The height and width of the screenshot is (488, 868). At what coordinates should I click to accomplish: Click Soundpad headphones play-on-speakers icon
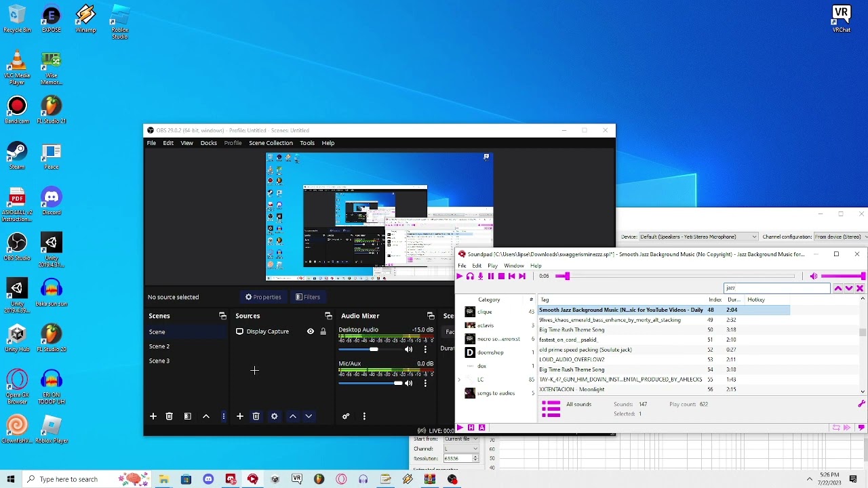pos(470,276)
